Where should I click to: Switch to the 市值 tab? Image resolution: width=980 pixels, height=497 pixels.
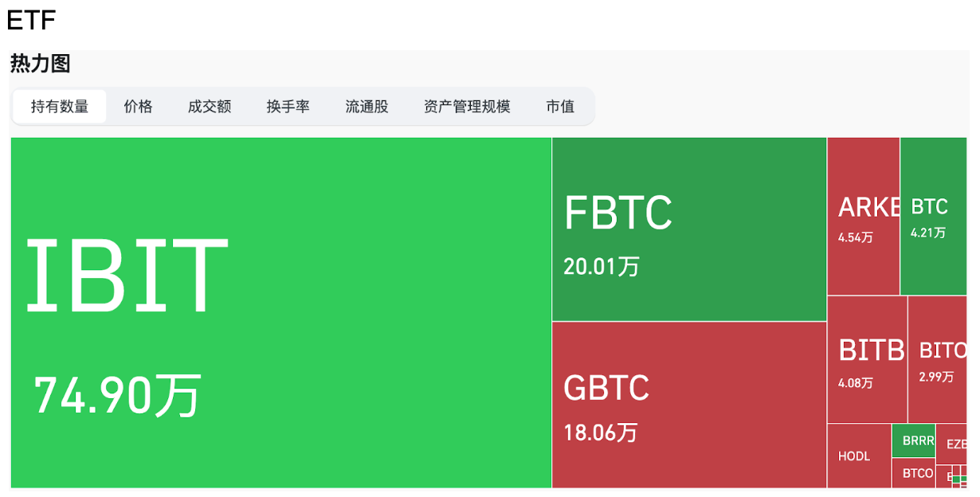pos(560,107)
